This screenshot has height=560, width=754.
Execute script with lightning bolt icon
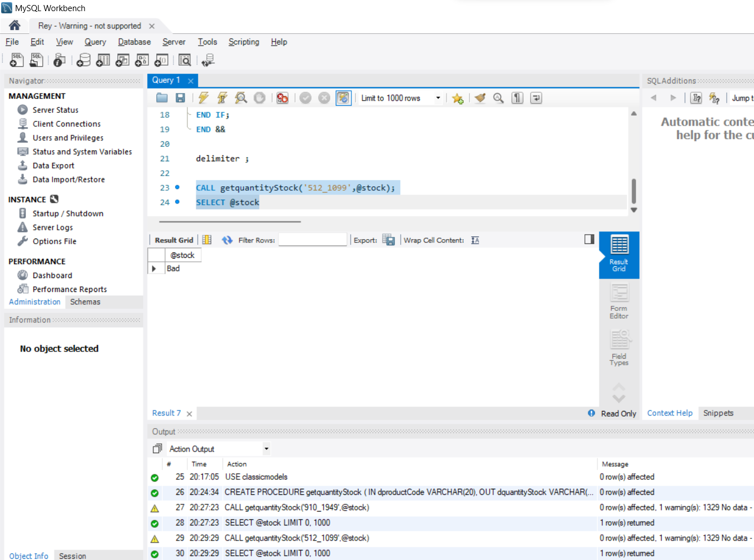(204, 98)
